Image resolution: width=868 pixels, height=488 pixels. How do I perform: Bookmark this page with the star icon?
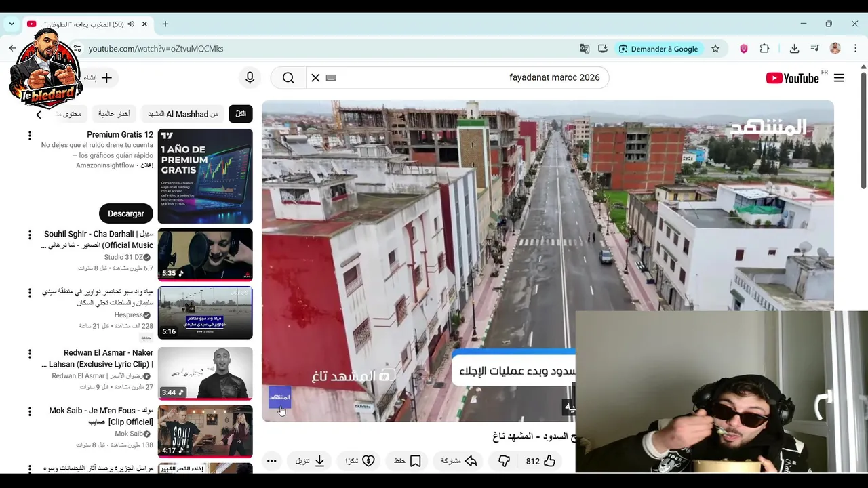[x=715, y=49]
